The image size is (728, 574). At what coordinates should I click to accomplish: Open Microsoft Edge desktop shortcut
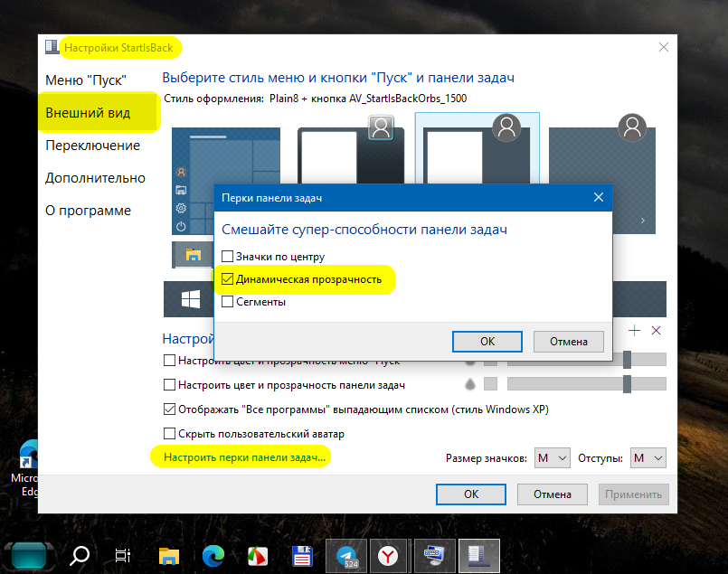coord(28,467)
